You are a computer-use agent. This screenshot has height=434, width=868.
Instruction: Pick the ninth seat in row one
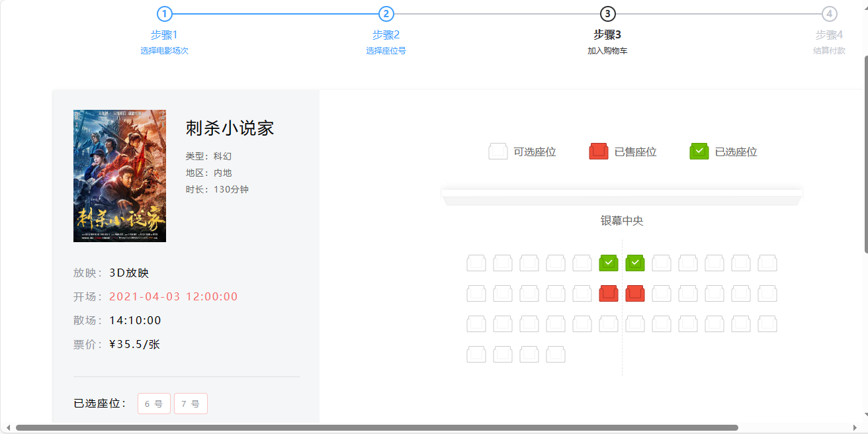click(x=688, y=263)
